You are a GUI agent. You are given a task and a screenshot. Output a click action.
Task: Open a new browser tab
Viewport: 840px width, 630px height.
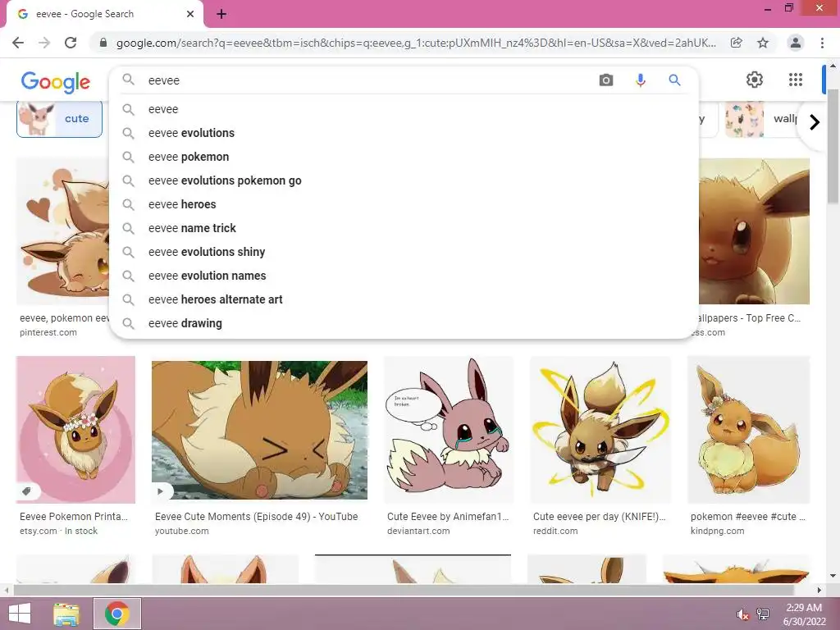(221, 15)
